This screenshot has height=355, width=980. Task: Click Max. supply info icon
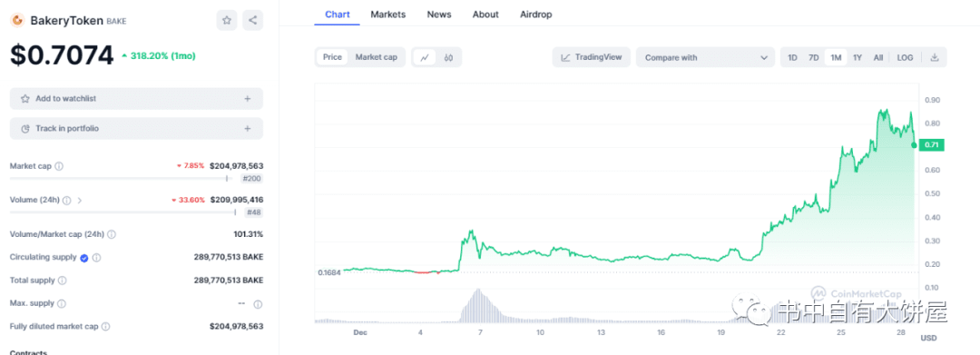pyautogui.click(x=62, y=304)
